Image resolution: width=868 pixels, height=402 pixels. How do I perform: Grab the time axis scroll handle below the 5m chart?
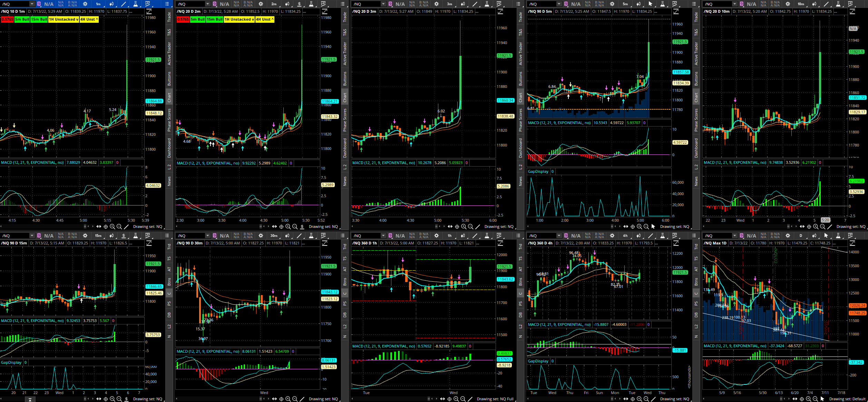tap(612, 227)
